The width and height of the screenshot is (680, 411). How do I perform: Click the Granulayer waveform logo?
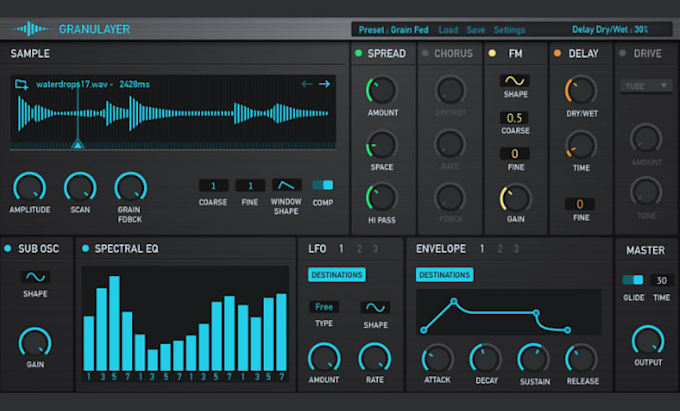click(30, 29)
